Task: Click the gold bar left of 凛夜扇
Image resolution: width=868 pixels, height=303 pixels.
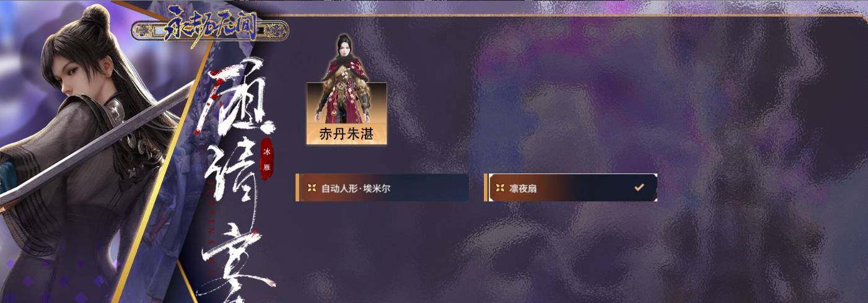Action: pyautogui.click(x=486, y=188)
